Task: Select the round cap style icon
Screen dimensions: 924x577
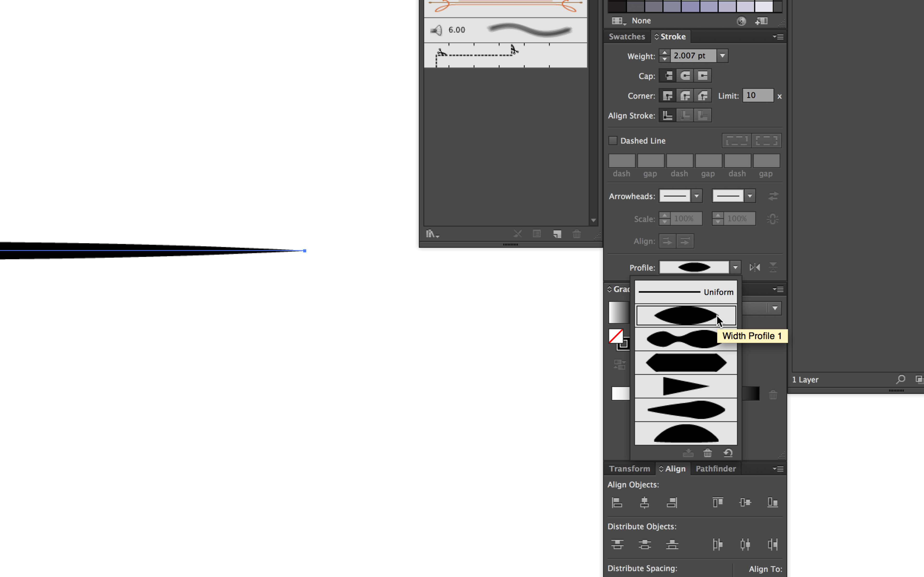Action: pyautogui.click(x=686, y=75)
